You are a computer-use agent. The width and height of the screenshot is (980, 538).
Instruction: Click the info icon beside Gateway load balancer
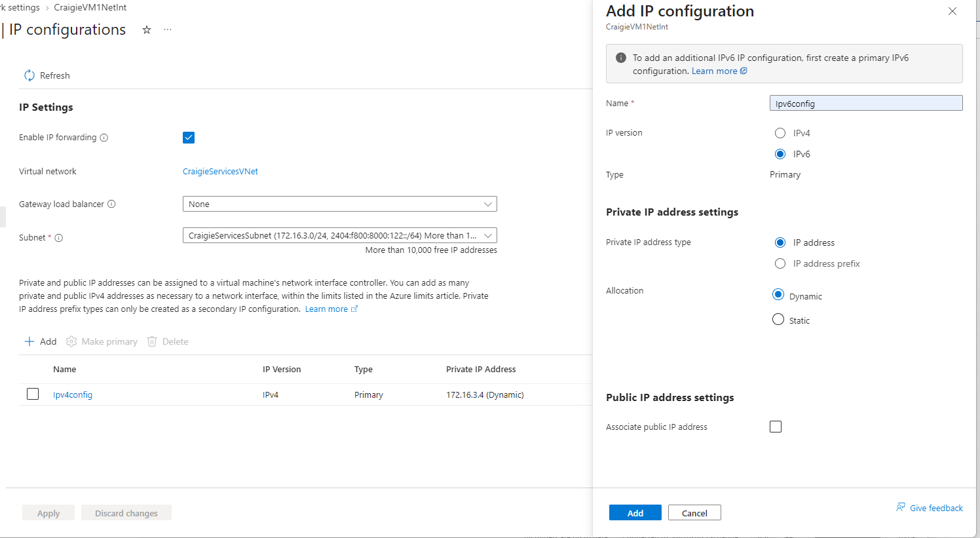click(111, 204)
